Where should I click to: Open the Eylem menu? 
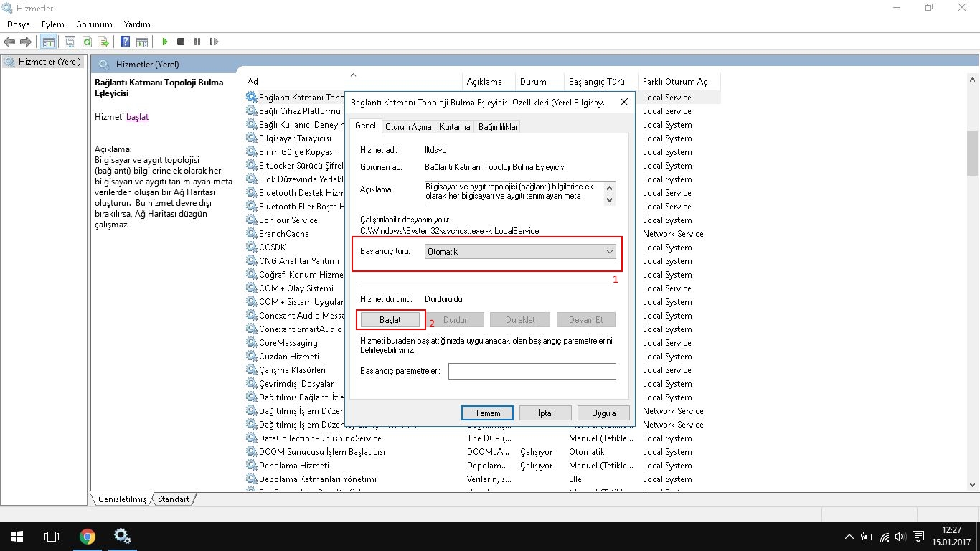53,24
